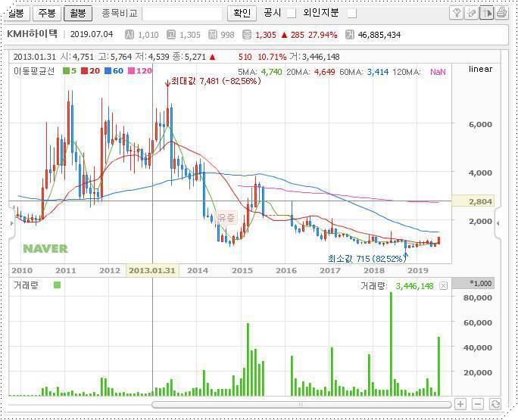Close the 거래량 volume indicator panel
Image resolution: width=518 pixels, height=420 pixels.
443,286
